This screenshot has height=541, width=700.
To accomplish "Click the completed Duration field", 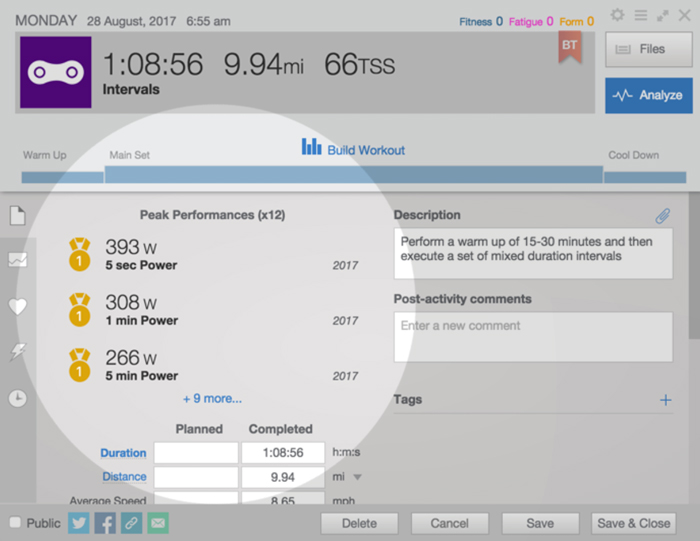I will click(283, 453).
